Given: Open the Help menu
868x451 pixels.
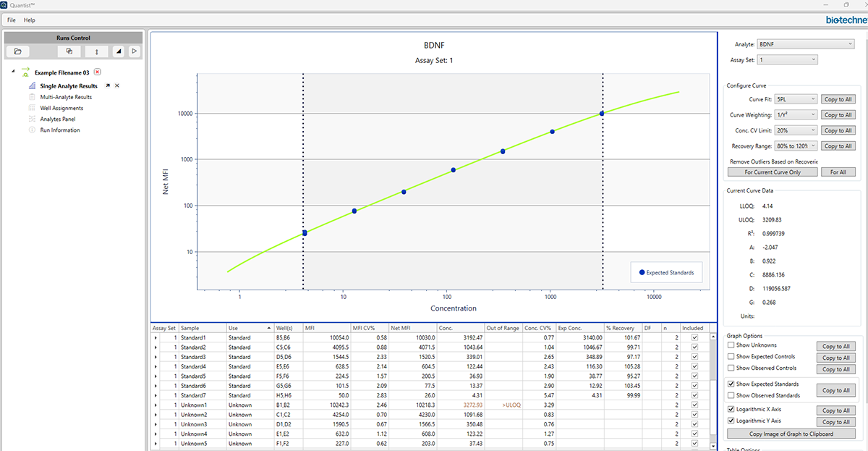Looking at the screenshot, I should click(30, 20).
